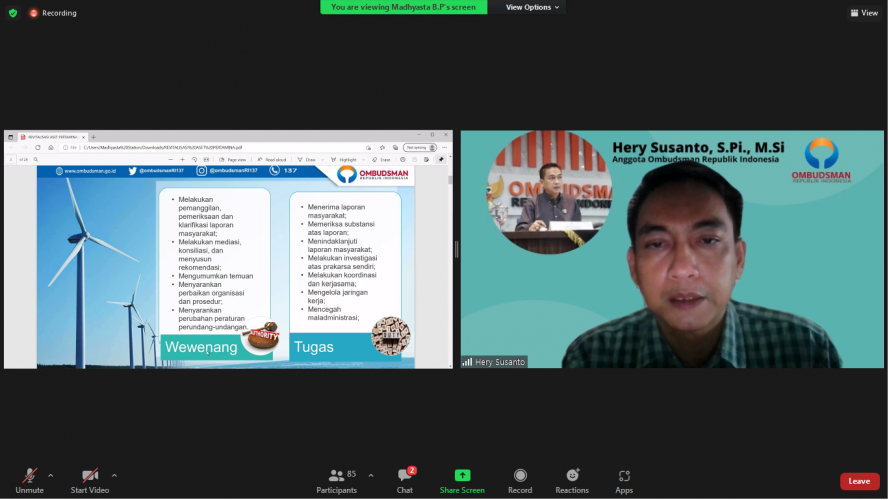Change layout with the View button

[x=863, y=13]
